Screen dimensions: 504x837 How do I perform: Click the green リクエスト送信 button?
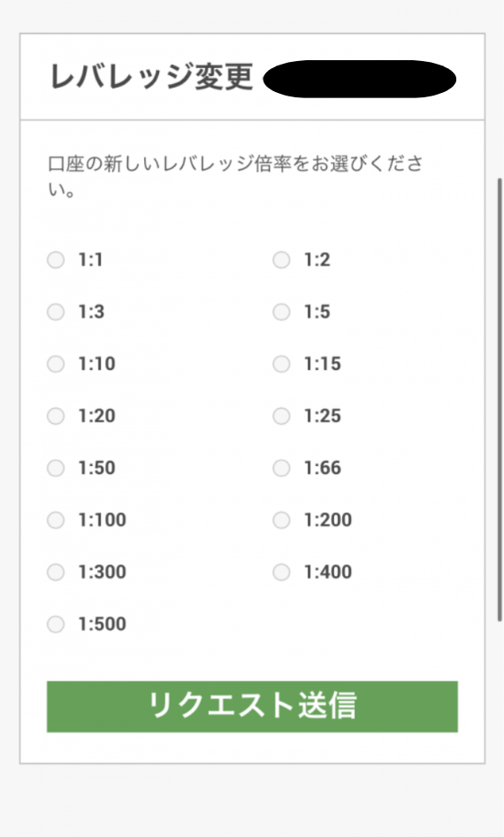pyautogui.click(x=252, y=706)
